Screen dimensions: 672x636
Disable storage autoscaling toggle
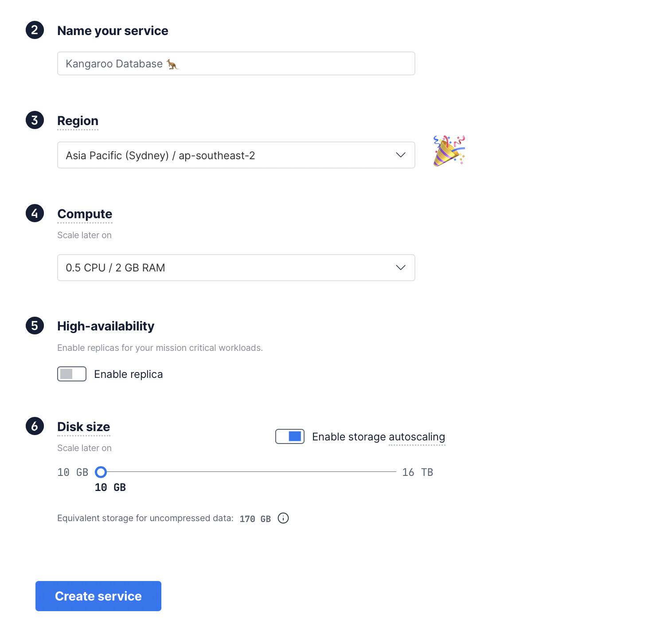[x=290, y=436]
